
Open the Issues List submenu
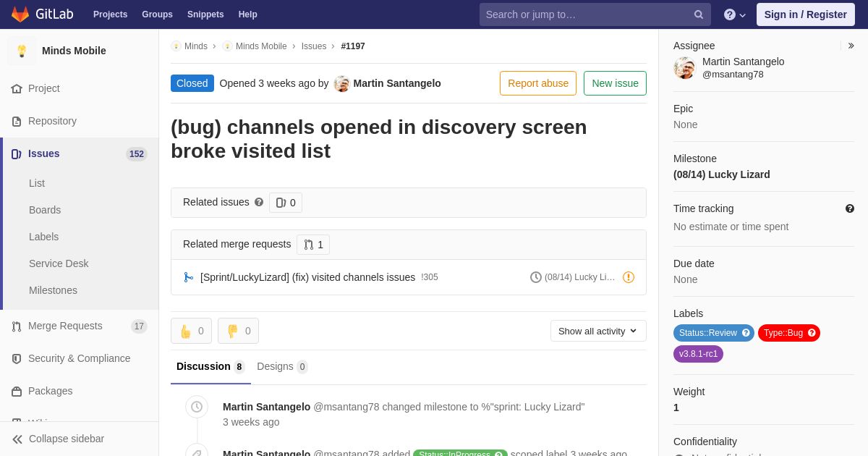37,183
